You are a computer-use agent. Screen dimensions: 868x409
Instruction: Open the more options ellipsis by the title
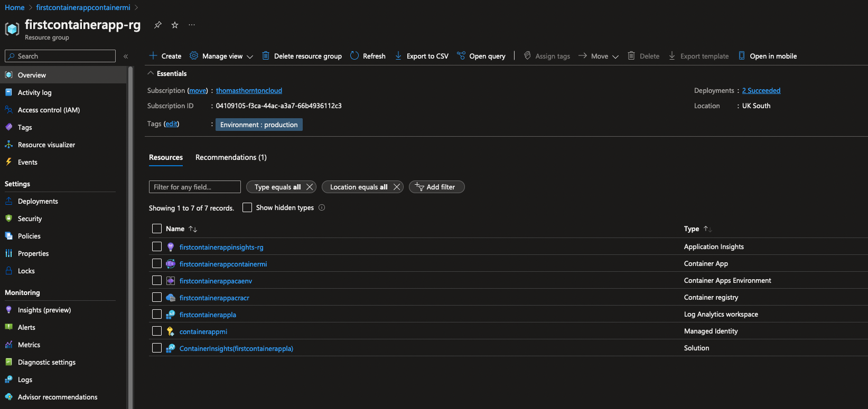(192, 25)
